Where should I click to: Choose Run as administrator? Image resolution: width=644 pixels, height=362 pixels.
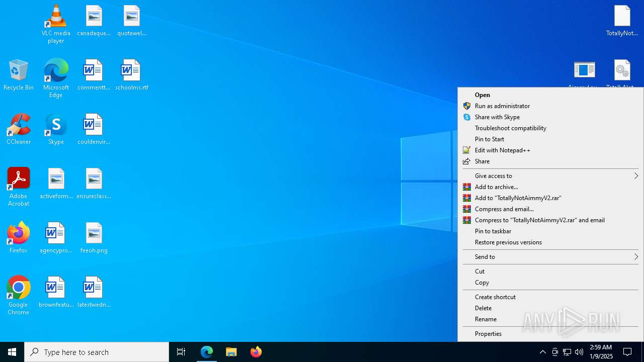550,106
